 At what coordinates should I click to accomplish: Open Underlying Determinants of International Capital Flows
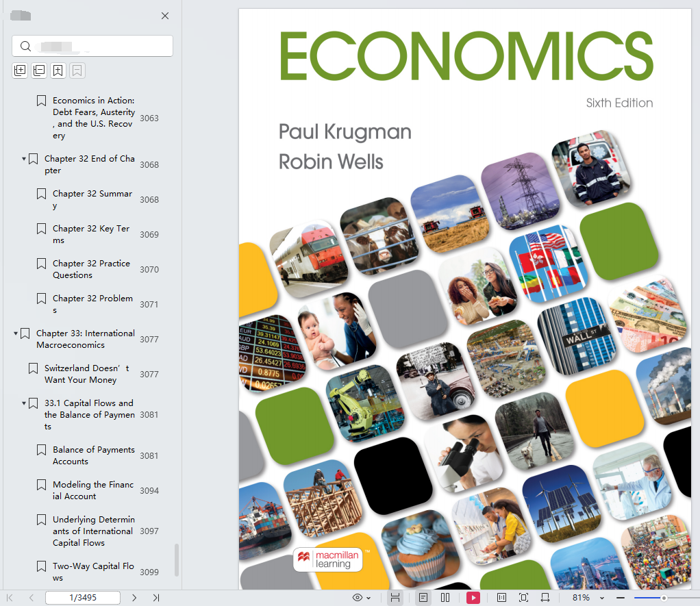94,531
